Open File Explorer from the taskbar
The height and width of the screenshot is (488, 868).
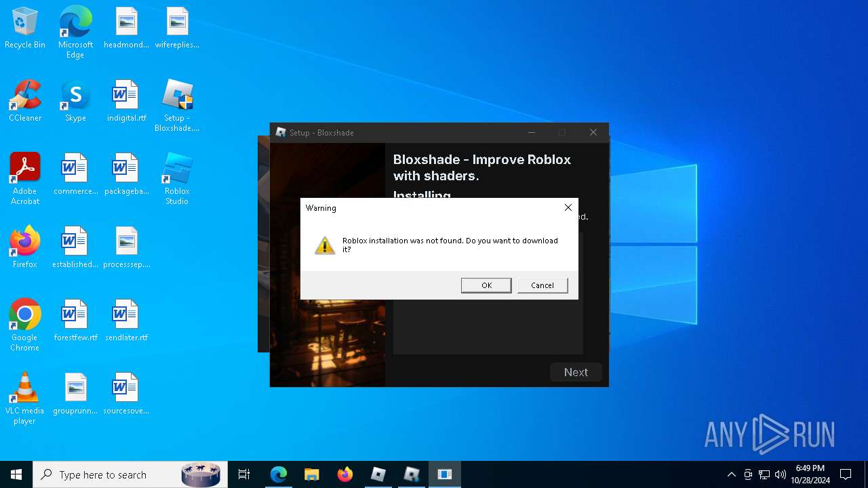(311, 474)
